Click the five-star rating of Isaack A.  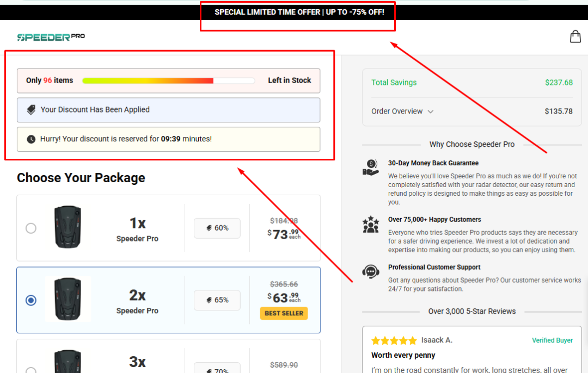pyautogui.click(x=394, y=340)
